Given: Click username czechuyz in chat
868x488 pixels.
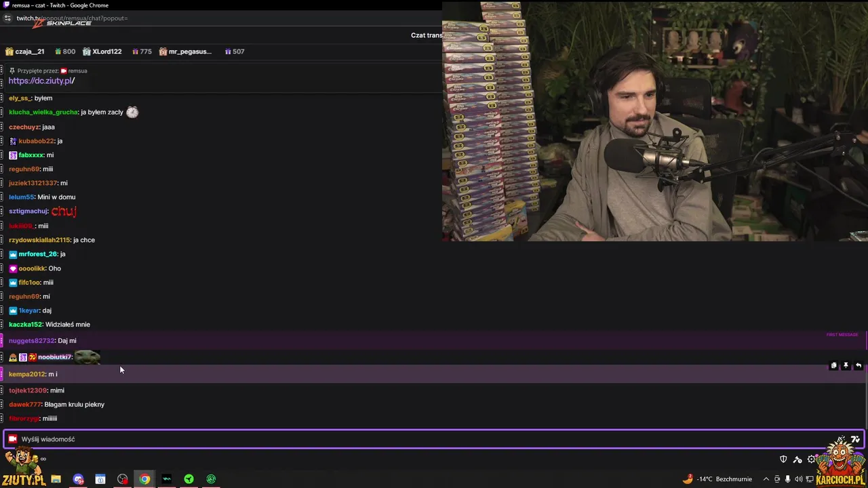Looking at the screenshot, I should 24,127.
